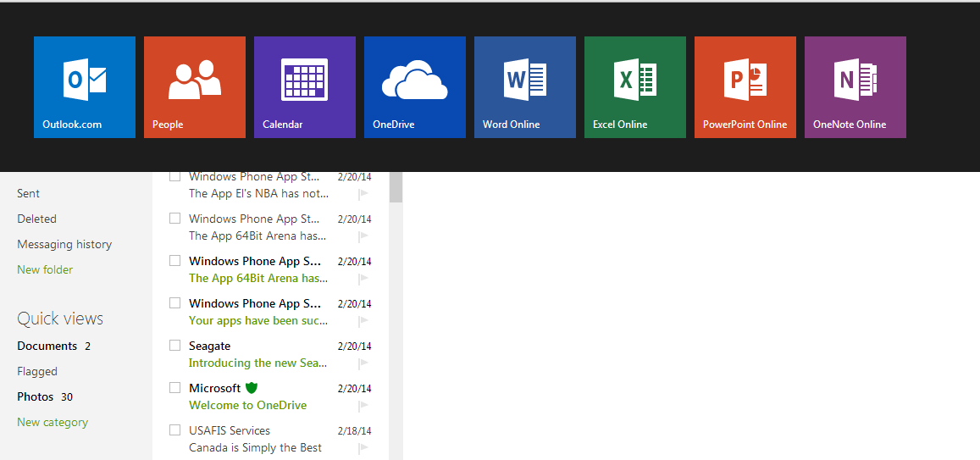The image size is (980, 460).
Task: Open the Deleted folder
Action: 37,219
